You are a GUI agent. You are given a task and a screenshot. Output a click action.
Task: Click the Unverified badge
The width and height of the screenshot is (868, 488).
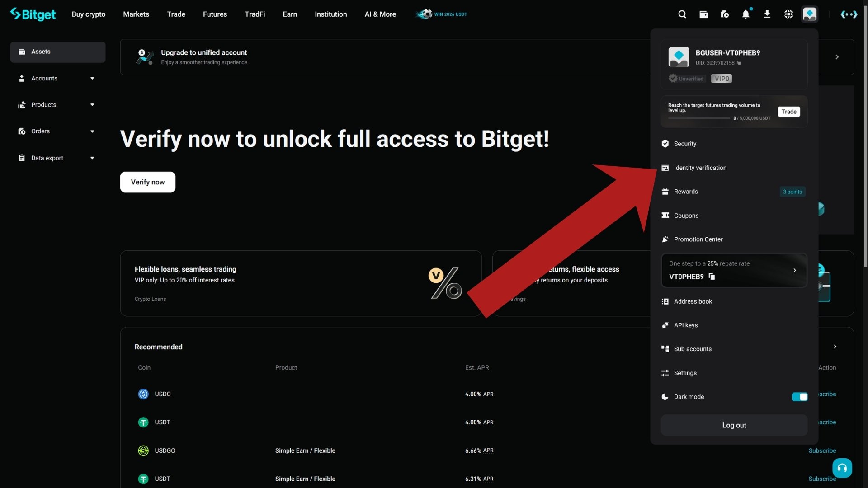tap(686, 79)
